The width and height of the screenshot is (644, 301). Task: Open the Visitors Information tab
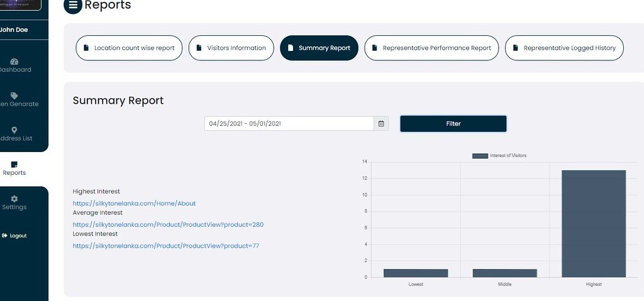tap(230, 48)
